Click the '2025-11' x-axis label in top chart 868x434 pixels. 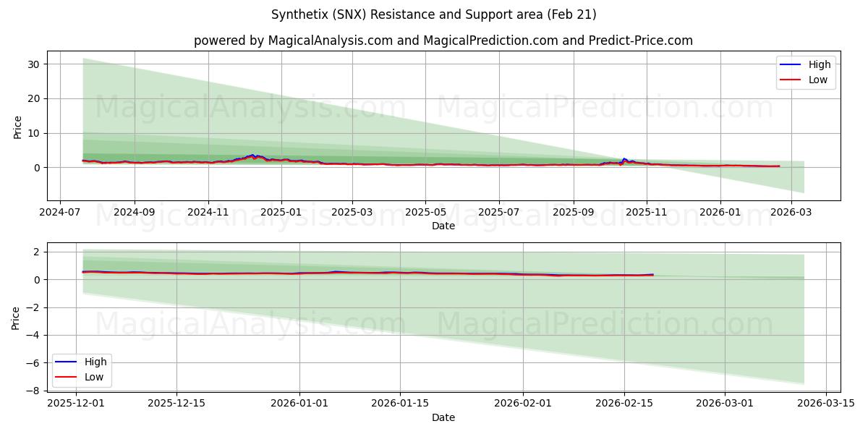pyautogui.click(x=647, y=213)
